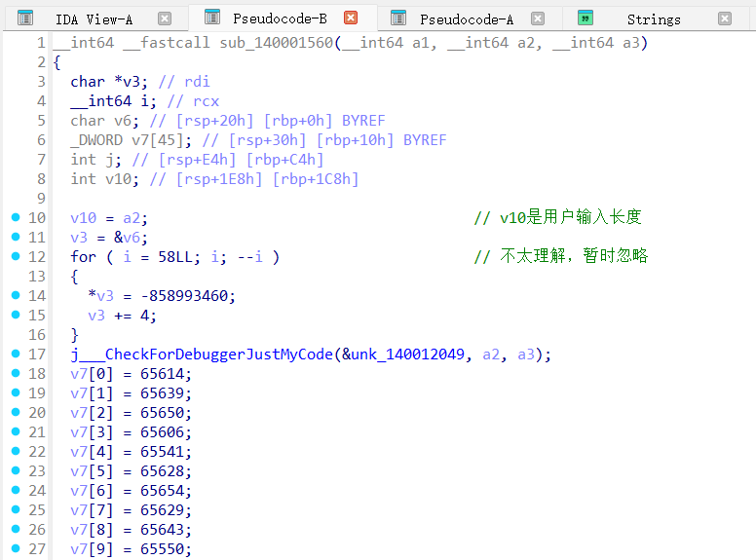Select the value 65643 assigned to v7[8]
Viewport: 756px width, 560px height.
162,530
